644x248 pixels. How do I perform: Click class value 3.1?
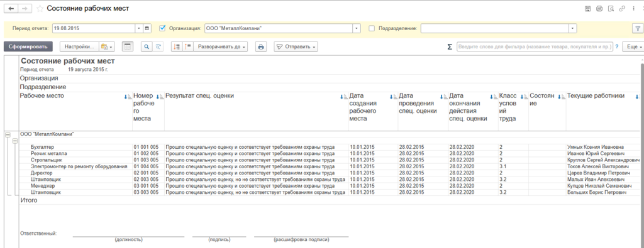pyautogui.click(x=502, y=167)
